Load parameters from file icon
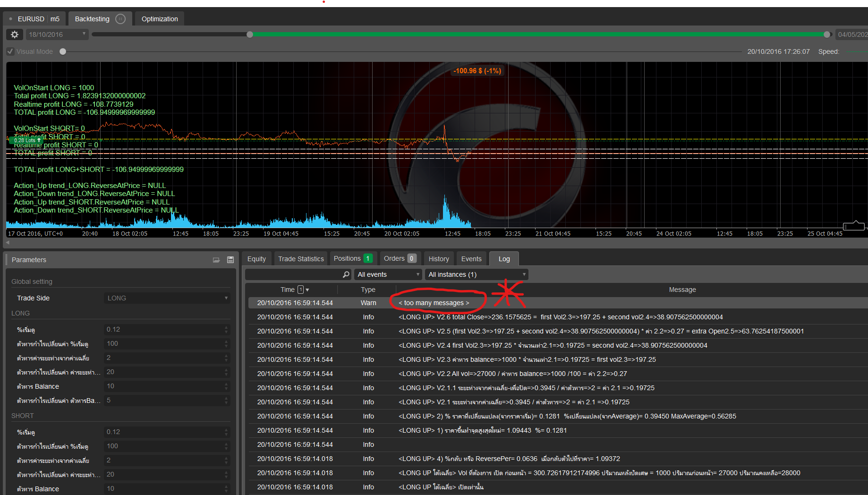Image resolution: width=868 pixels, height=495 pixels. [216, 260]
